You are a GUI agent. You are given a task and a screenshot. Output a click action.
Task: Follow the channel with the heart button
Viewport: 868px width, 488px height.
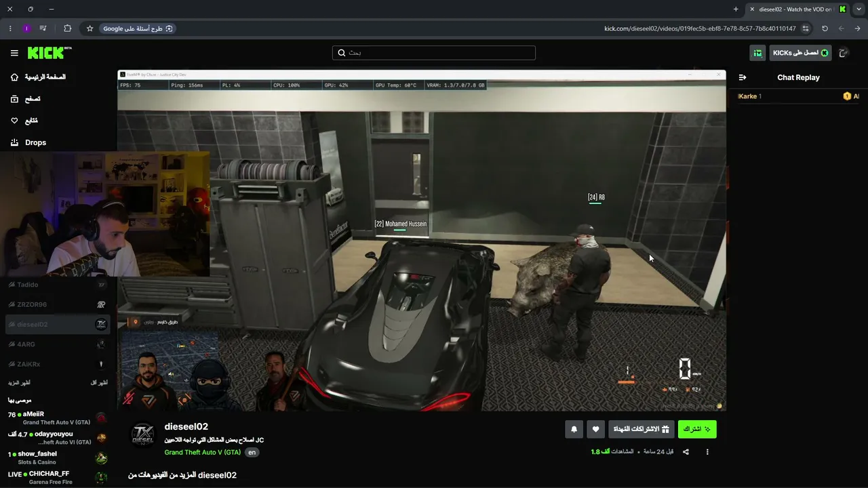click(x=596, y=429)
